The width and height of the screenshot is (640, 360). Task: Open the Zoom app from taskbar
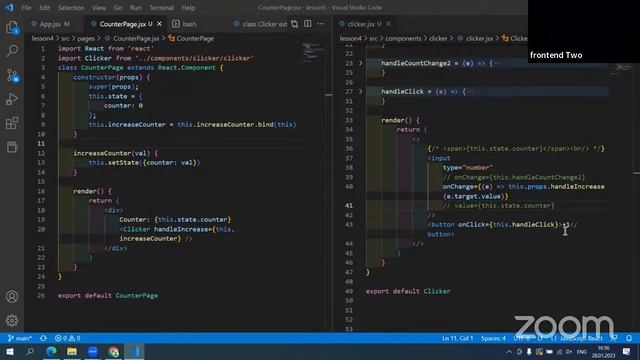click(93, 351)
